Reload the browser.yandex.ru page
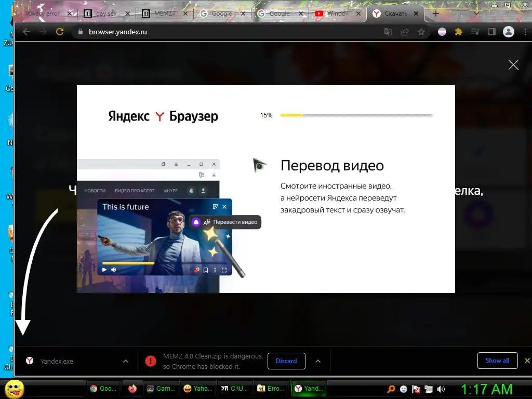Screen dimensions: 532x399 60,32
